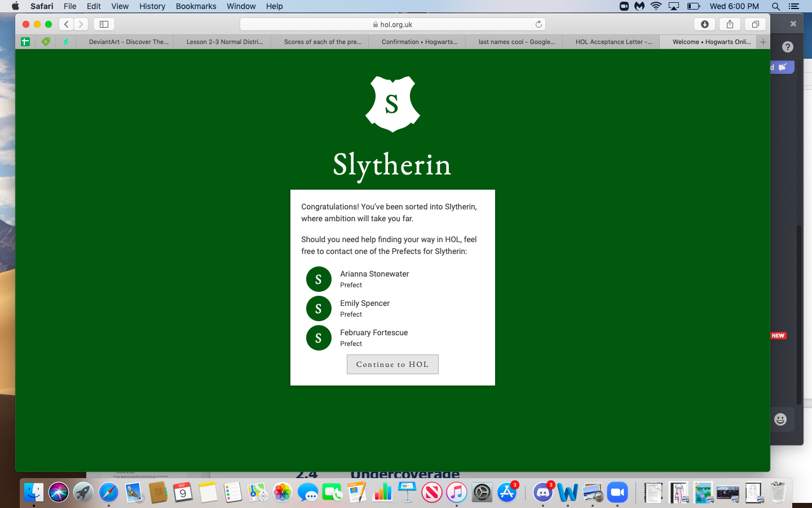Click Wi-Fi status icon
Viewport: 812px width, 508px height.
click(656, 6)
